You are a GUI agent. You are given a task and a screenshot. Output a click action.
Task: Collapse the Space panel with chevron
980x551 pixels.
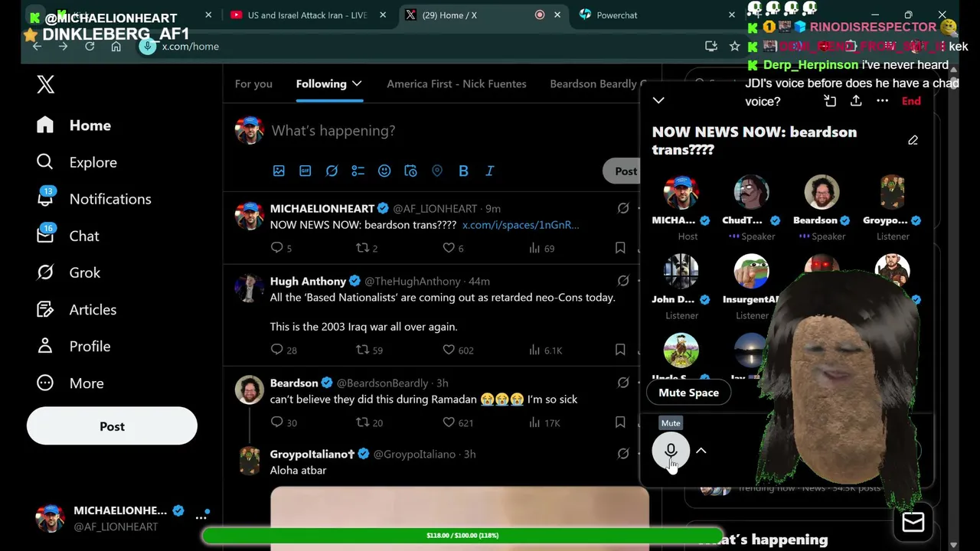[x=658, y=100]
